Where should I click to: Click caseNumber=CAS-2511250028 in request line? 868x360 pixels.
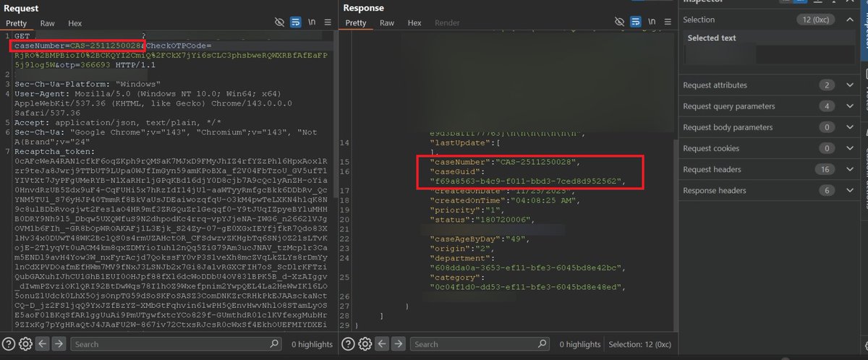pyautogui.click(x=78, y=46)
